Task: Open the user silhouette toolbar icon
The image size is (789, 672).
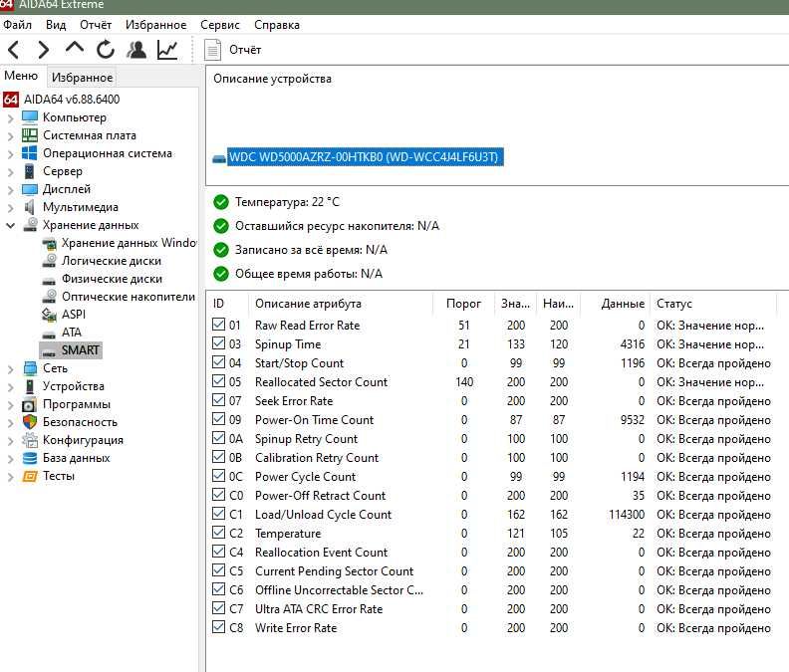Action: (x=136, y=50)
